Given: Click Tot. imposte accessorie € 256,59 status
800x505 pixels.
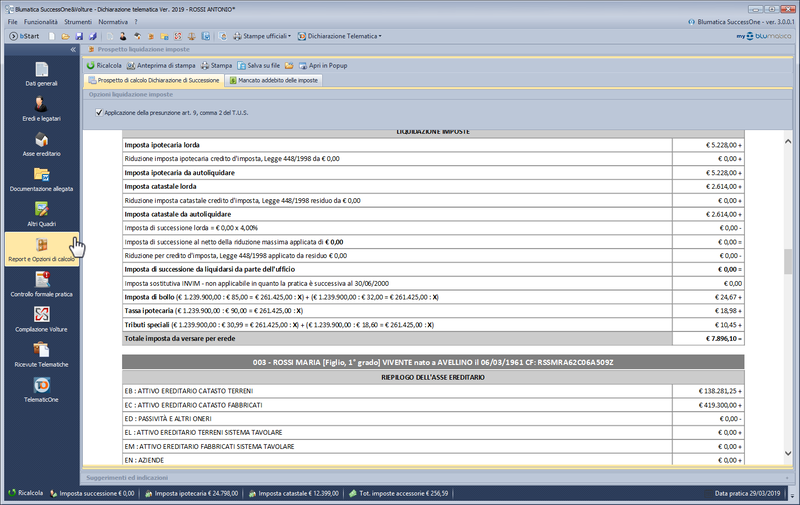Looking at the screenshot, I should coord(398,493).
